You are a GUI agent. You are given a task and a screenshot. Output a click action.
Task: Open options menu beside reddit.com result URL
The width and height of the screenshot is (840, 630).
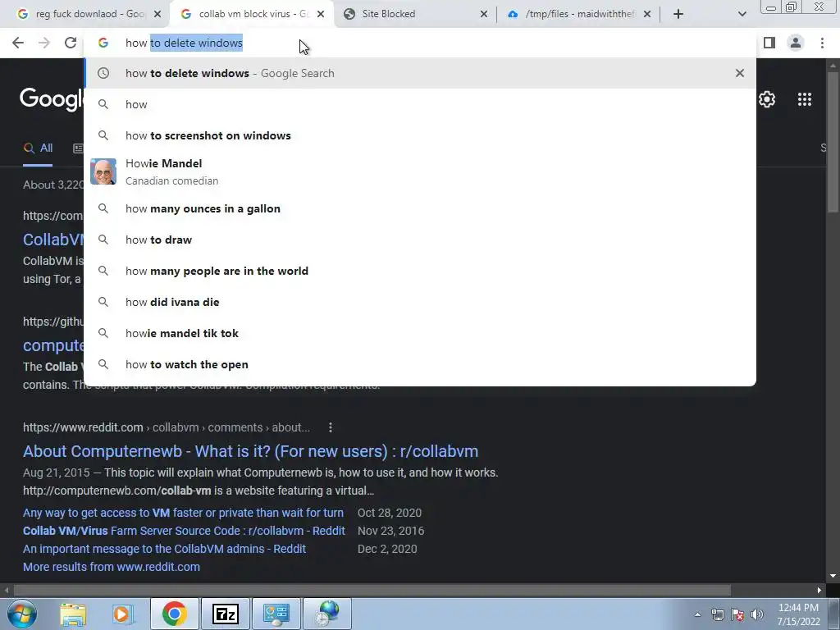click(x=331, y=427)
